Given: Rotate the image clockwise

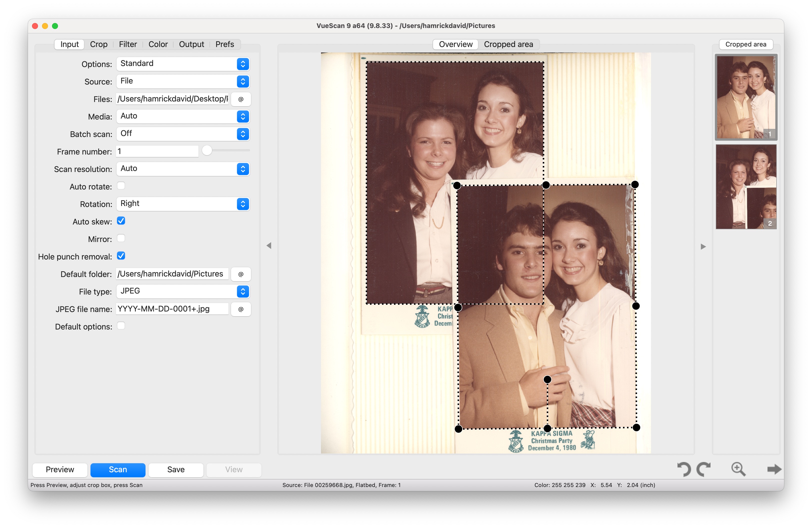Looking at the screenshot, I should [x=704, y=469].
